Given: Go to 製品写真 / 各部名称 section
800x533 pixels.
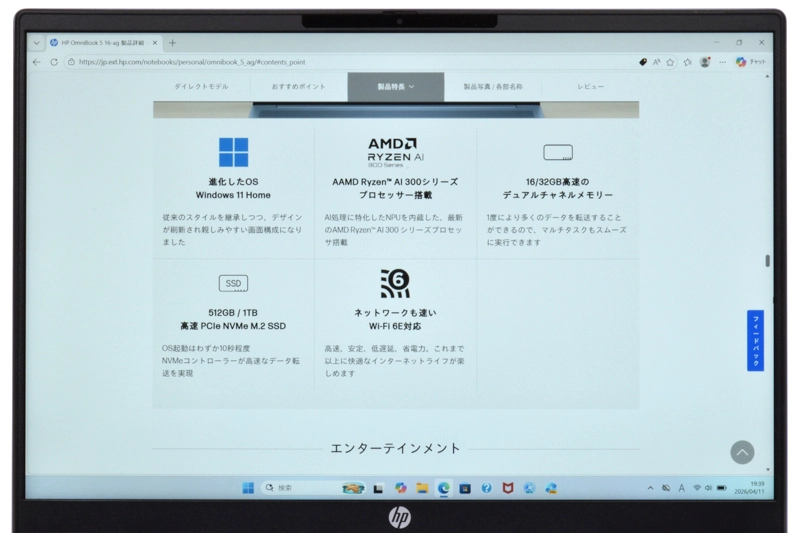Looking at the screenshot, I should (x=493, y=87).
